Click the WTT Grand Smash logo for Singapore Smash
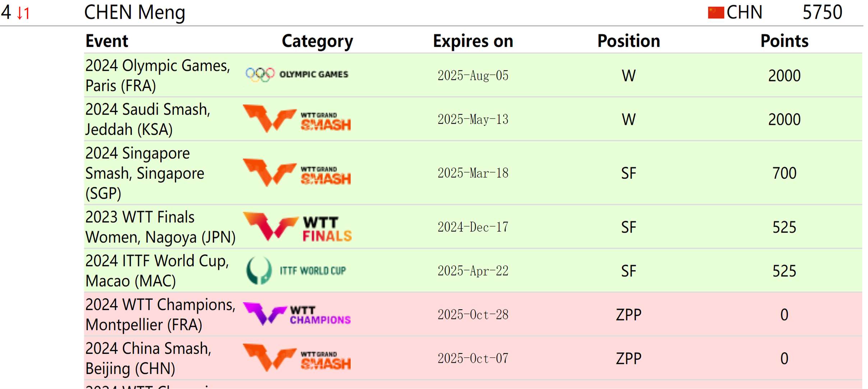Viewport: 868px width, 389px height. [x=297, y=173]
